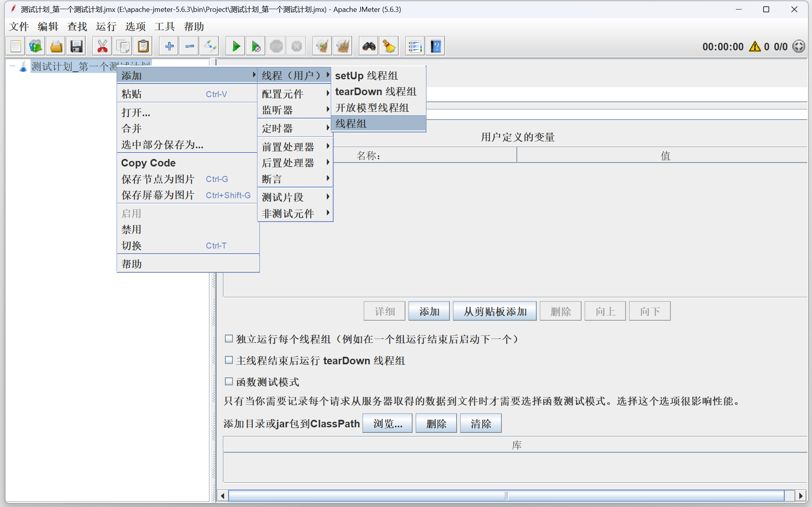The width and height of the screenshot is (812, 507).
Task: Click Start no pauses icon
Action: (x=256, y=46)
